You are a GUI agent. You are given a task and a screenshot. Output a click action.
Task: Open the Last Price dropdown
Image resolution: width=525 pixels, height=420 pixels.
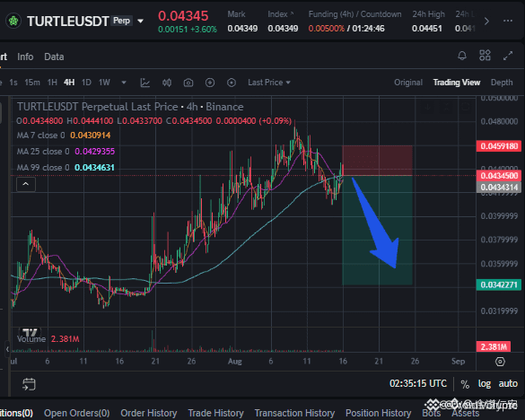coord(269,83)
